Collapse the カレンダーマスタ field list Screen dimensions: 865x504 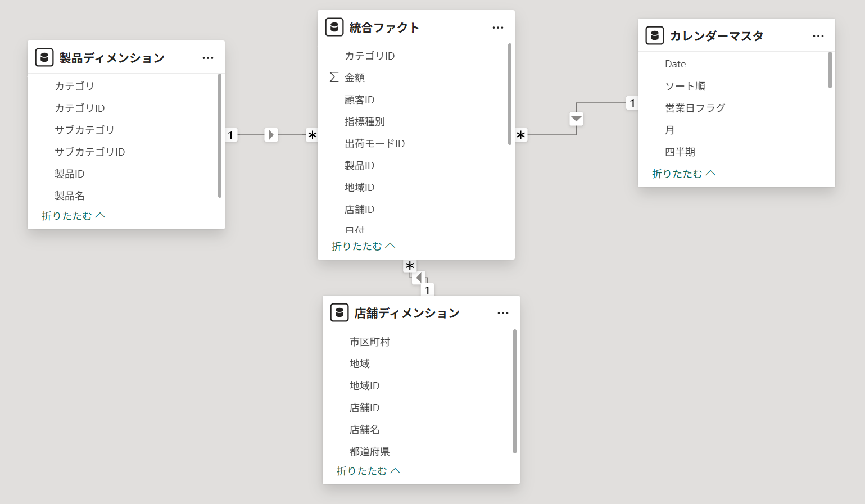[x=683, y=174]
